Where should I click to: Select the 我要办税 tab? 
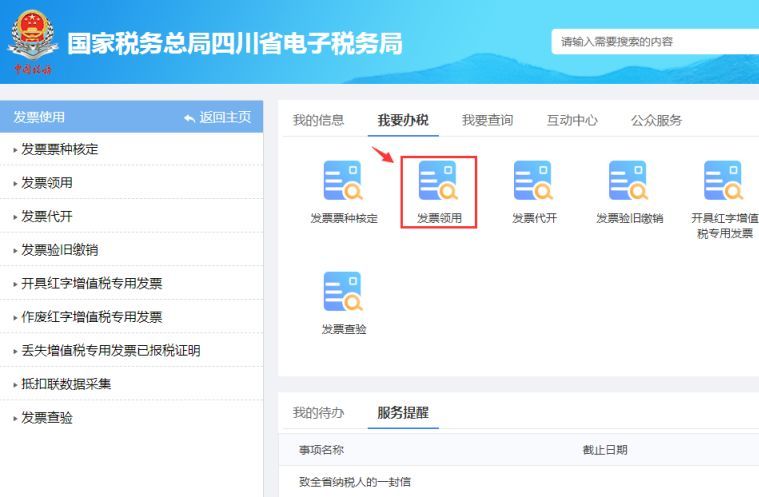pyautogui.click(x=403, y=120)
